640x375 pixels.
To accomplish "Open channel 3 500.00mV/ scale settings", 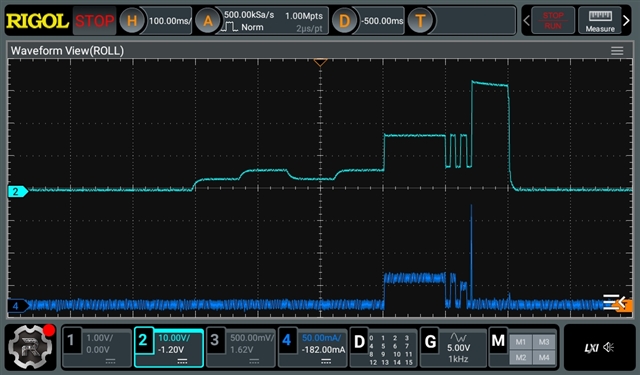I will [252, 338].
